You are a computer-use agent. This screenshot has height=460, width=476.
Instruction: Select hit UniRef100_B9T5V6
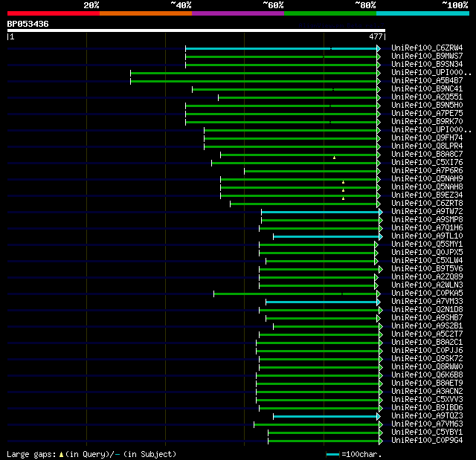click(427, 269)
